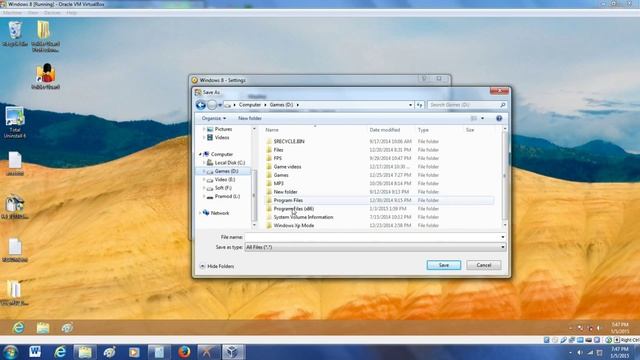Select Games (D:) in the navigation pane
Screen dimensions: 640x360
[226, 171]
